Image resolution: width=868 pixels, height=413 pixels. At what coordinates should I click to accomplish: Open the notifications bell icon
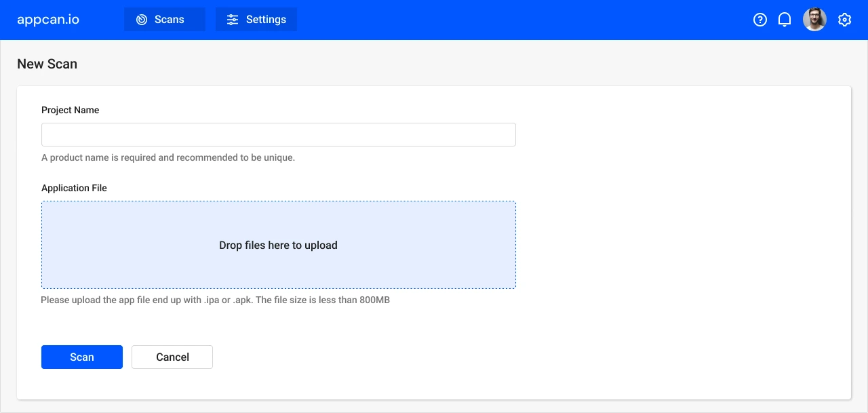(785, 20)
